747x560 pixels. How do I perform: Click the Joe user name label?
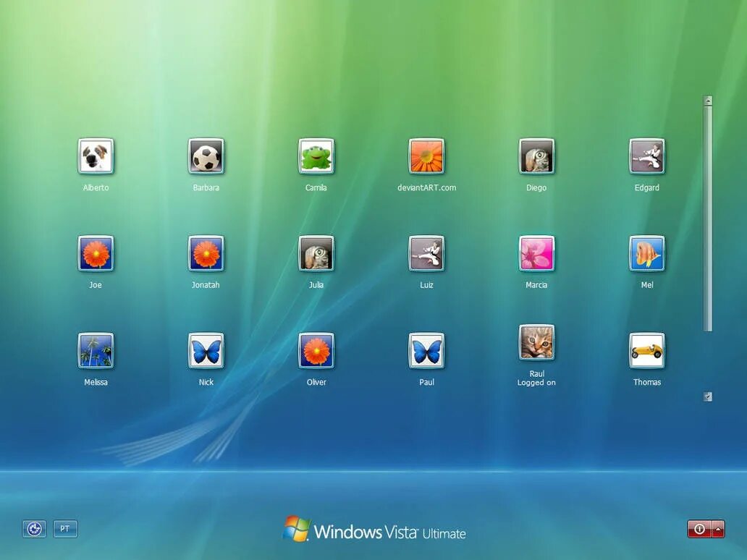click(96, 285)
